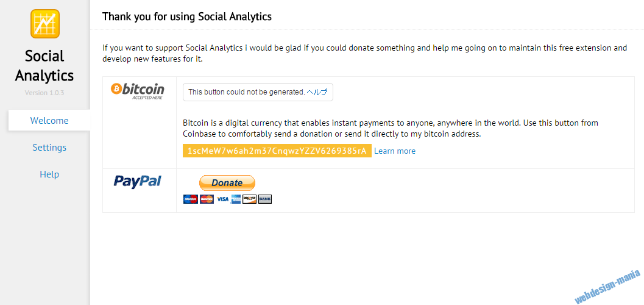Viewport: 644px width, 305px height.
Task: Click the Maestro card icon
Action: [190, 199]
